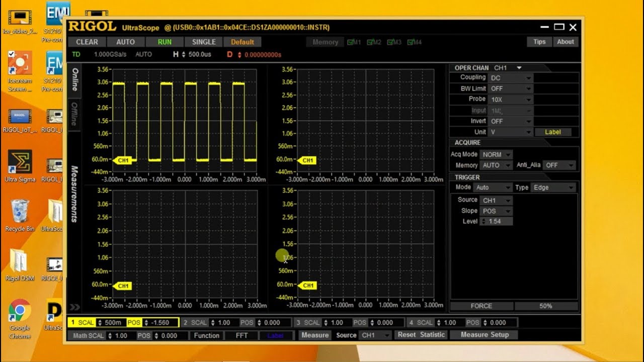Click the CLEAR button
This screenshot has height=362, width=644.
click(87, 42)
